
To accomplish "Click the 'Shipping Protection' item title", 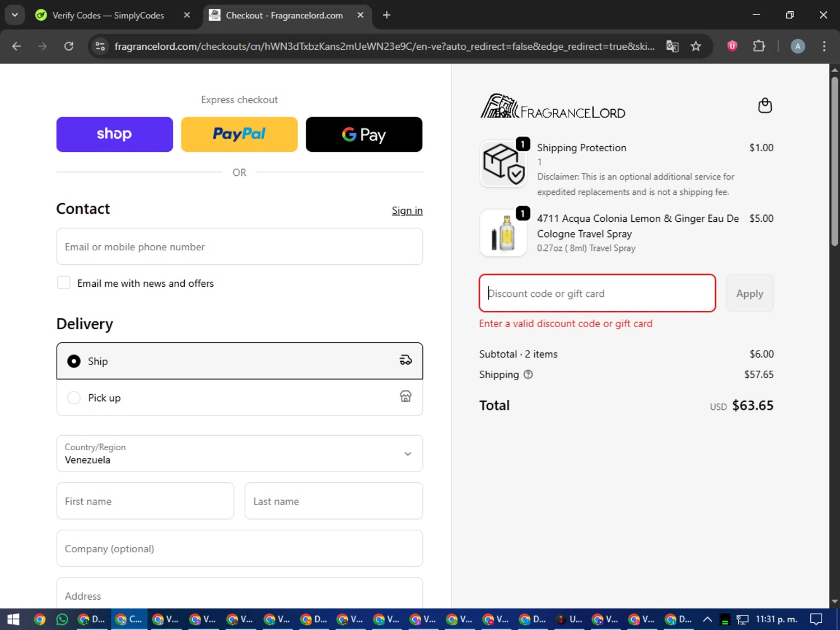I will pos(582,148).
